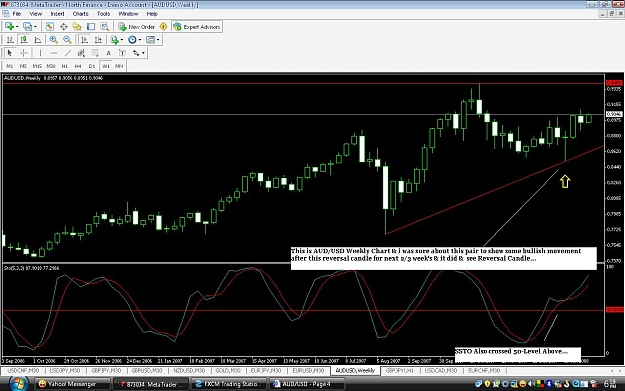Image resolution: width=625 pixels, height=391 pixels.
Task: Select the Equidistant Channel tool
Action: click(x=81, y=53)
